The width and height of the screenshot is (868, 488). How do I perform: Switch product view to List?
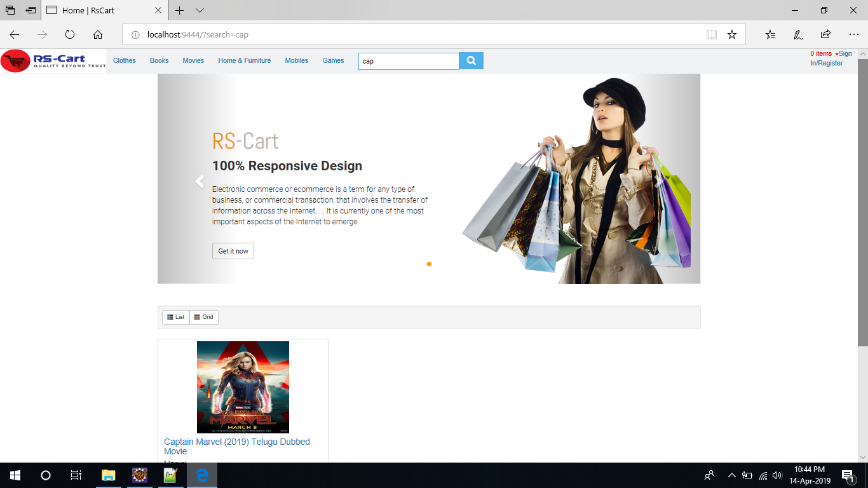175,317
